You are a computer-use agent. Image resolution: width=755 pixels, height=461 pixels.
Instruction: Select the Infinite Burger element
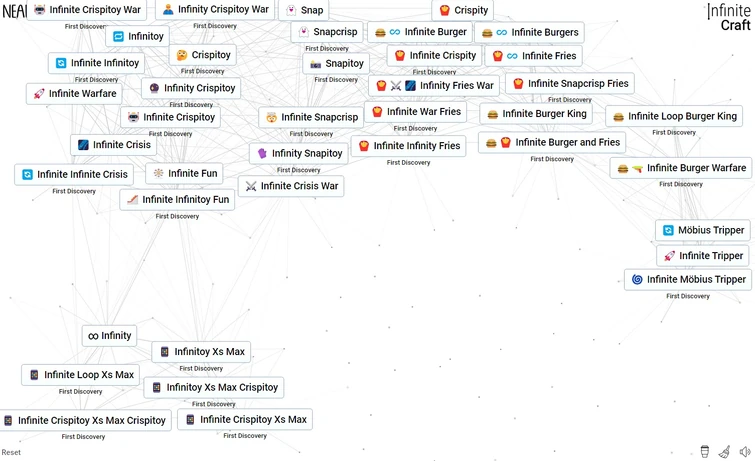(420, 32)
